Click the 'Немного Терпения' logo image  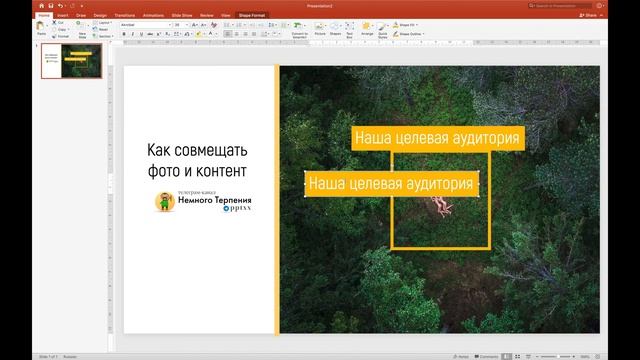tap(203, 202)
